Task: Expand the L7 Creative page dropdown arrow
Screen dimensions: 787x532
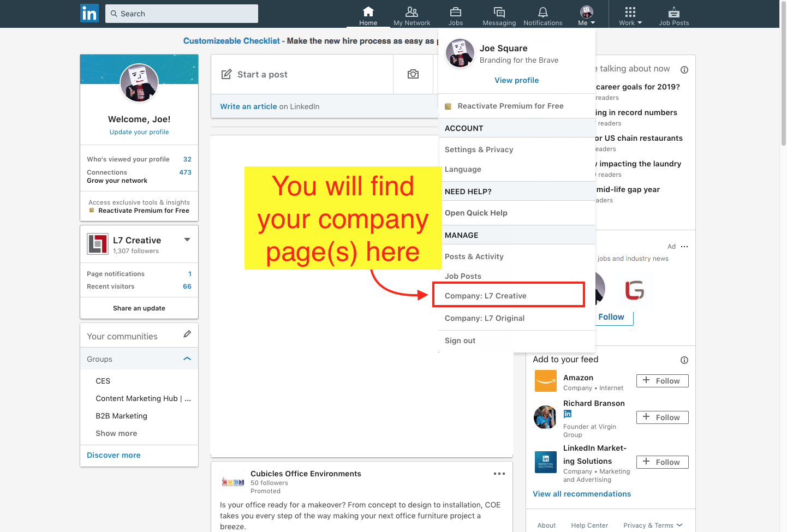Action: tap(187, 240)
